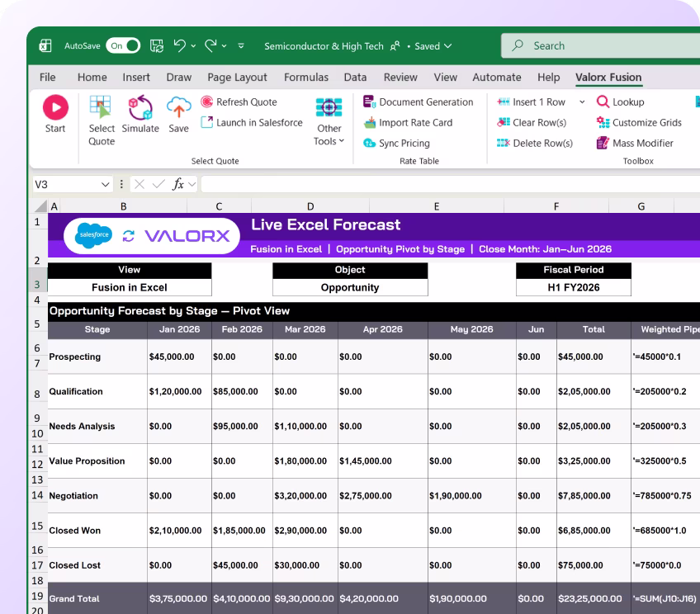Open the Data ribbon tab
700x614 pixels.
(355, 78)
